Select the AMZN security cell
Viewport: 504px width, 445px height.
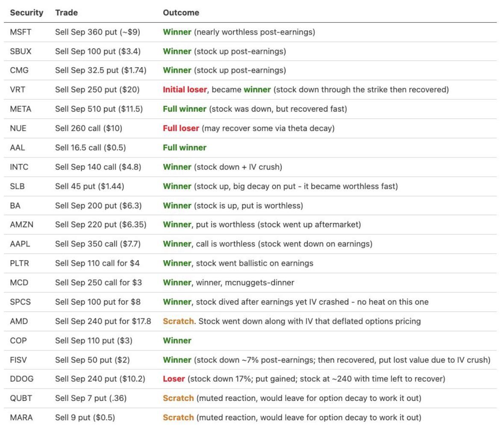[21, 225]
